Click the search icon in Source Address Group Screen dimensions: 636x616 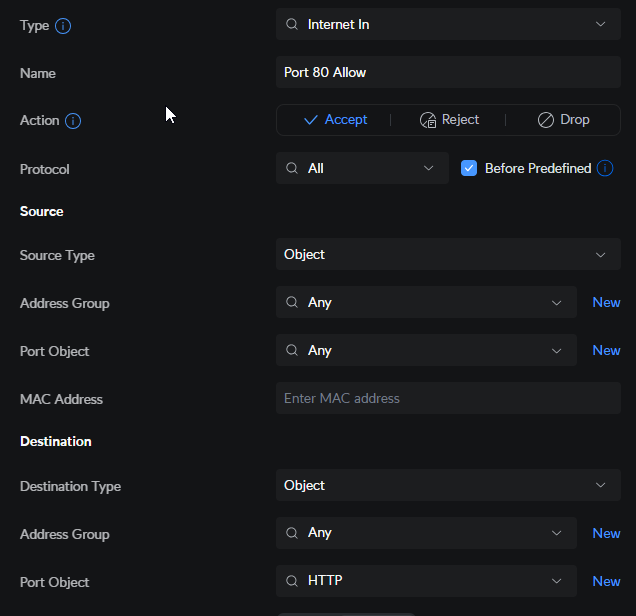tap(292, 302)
